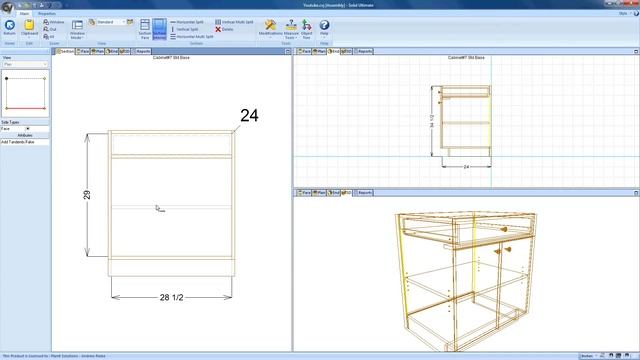The height and width of the screenshot is (360, 640).
Task: Maximize the bottom-right 3D viewport
Action: [x=636, y=193]
